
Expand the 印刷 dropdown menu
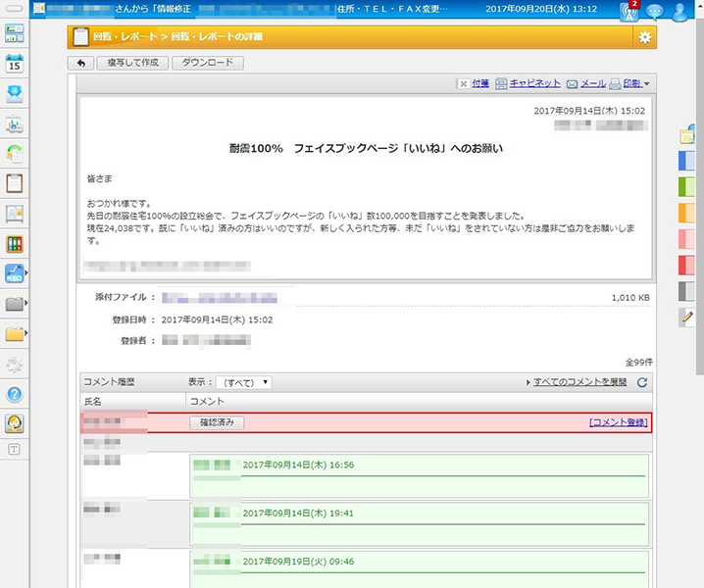[x=647, y=84]
